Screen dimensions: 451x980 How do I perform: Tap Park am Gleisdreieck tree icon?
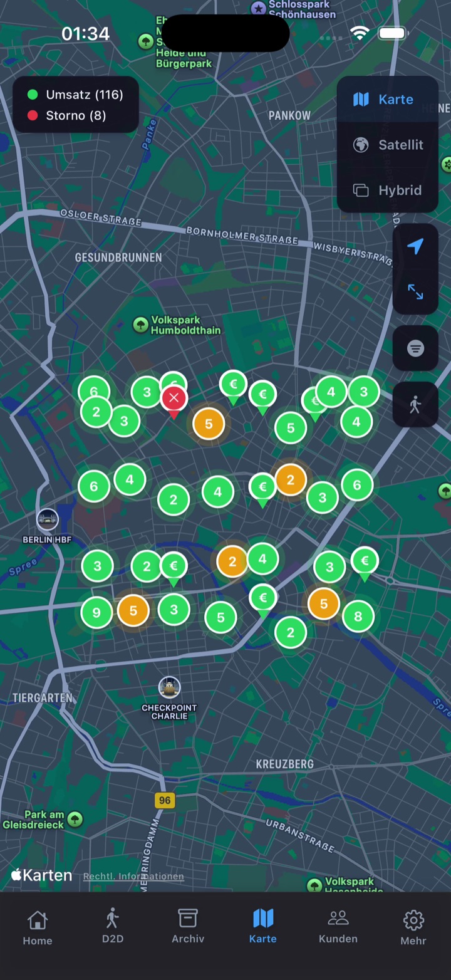click(x=75, y=819)
